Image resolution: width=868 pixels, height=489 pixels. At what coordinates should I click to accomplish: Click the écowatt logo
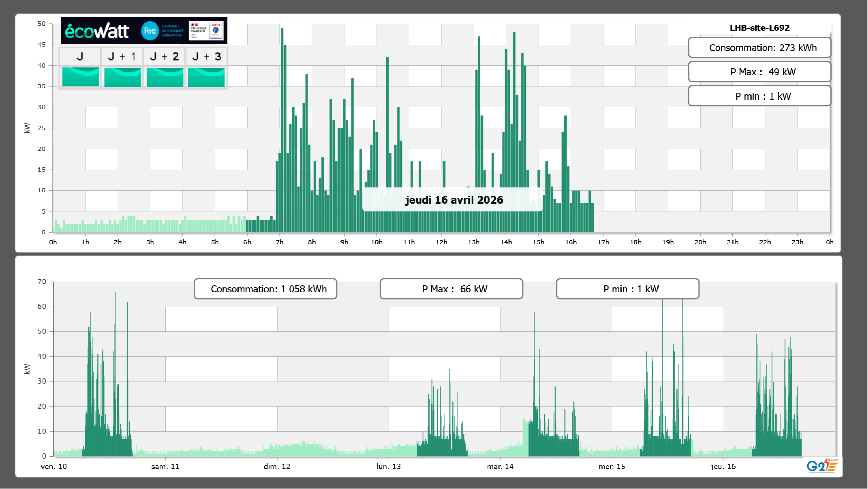click(x=97, y=31)
